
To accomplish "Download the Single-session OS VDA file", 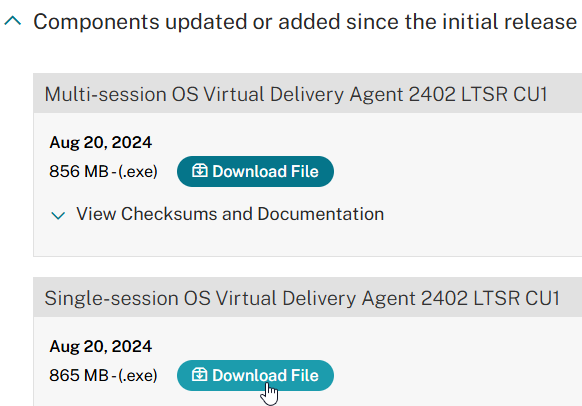I will [x=255, y=375].
